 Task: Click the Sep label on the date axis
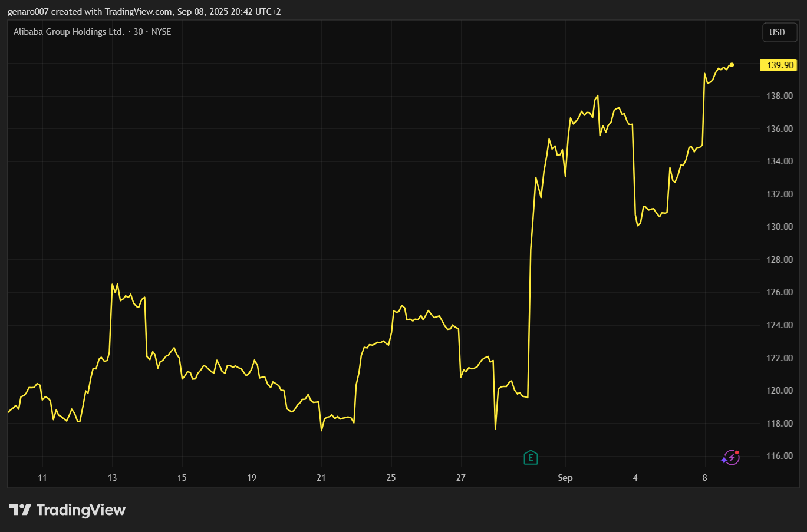coord(565,478)
